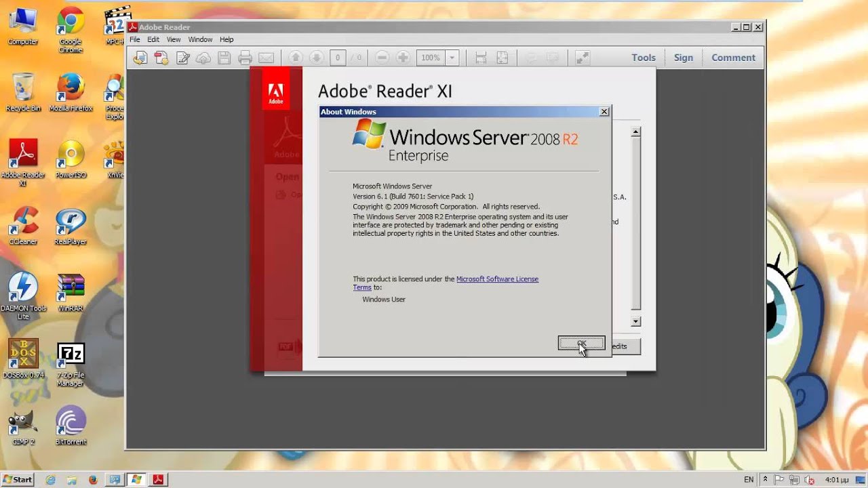Click the GIMP 2 desktop icon
This screenshot has height=488, width=868.
[23, 426]
